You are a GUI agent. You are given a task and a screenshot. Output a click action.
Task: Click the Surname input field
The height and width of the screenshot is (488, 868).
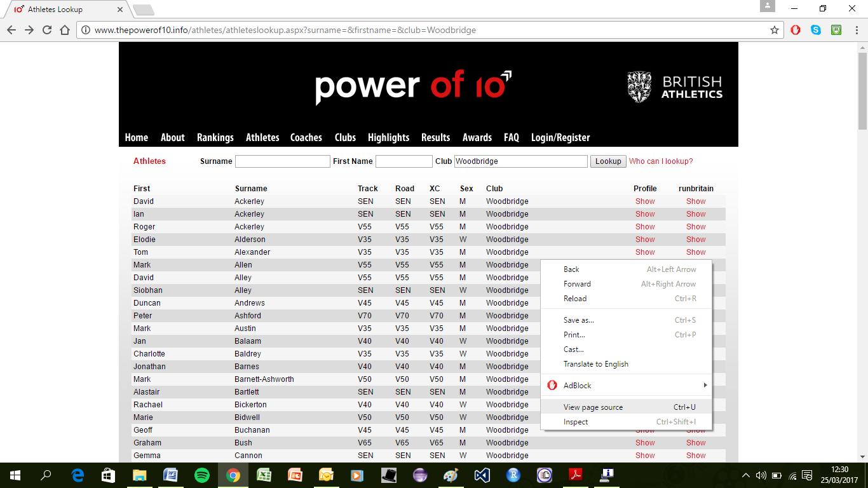(282, 161)
